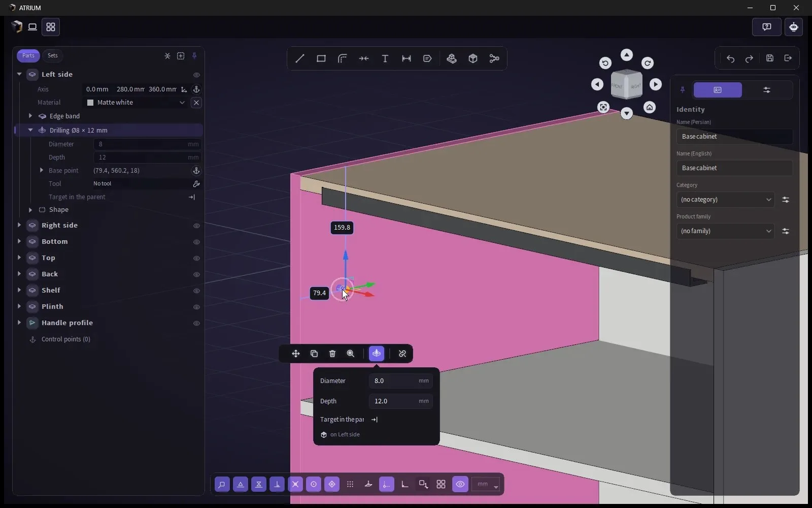Toggle visibility of the Shelf part
812x508 pixels.
[x=196, y=291]
